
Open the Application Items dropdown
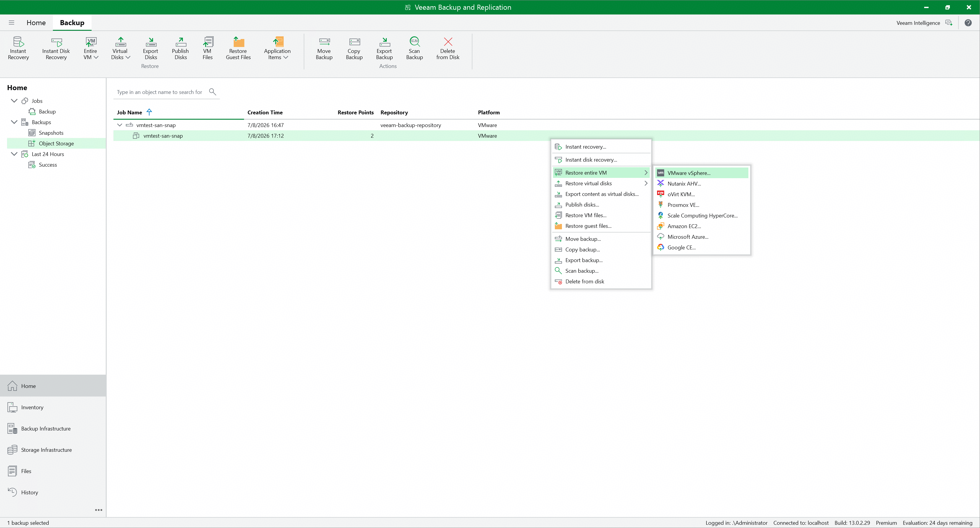(x=277, y=48)
